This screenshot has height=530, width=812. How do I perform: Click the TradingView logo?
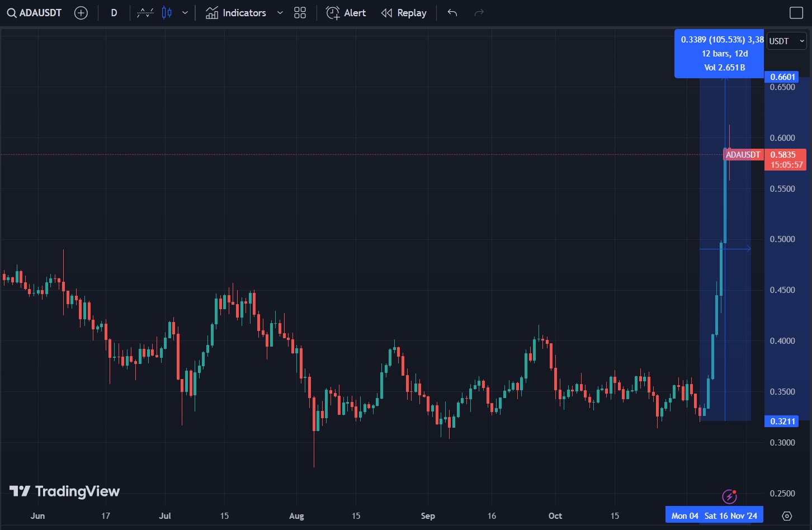65,491
